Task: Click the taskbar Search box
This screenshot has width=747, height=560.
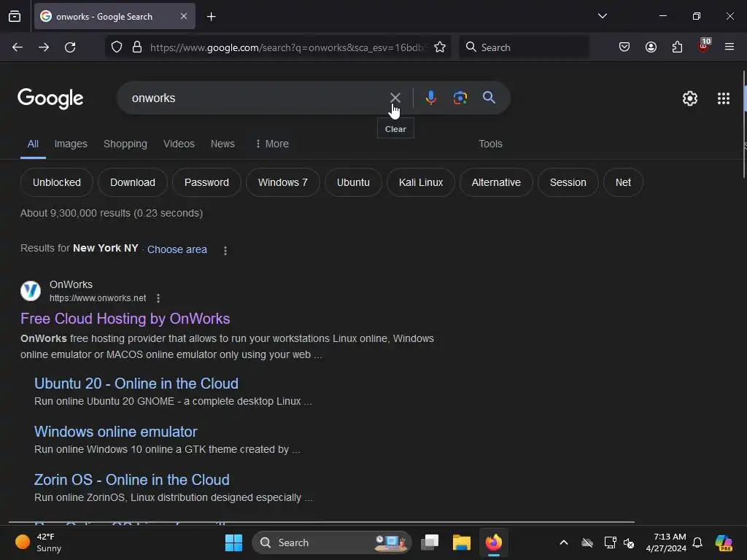Action: coord(332,542)
